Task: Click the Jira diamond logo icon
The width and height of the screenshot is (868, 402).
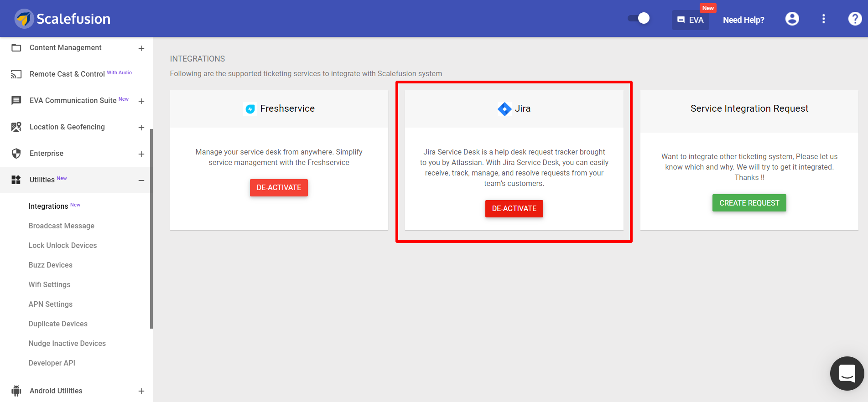Action: (x=504, y=109)
